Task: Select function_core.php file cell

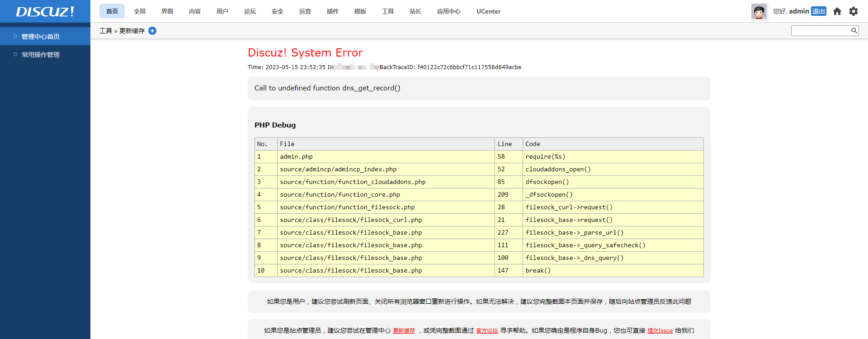Action: coord(386,194)
